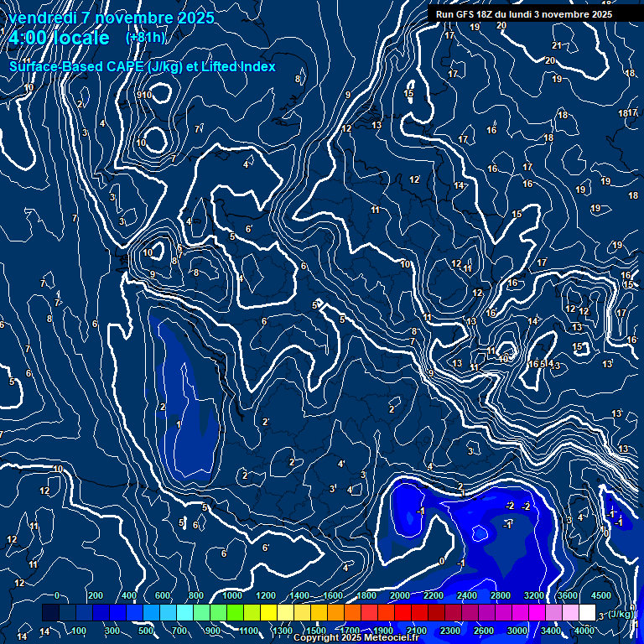The image size is (644, 644).
Task: Click the '2600' legend scale label
Action: 484,631
